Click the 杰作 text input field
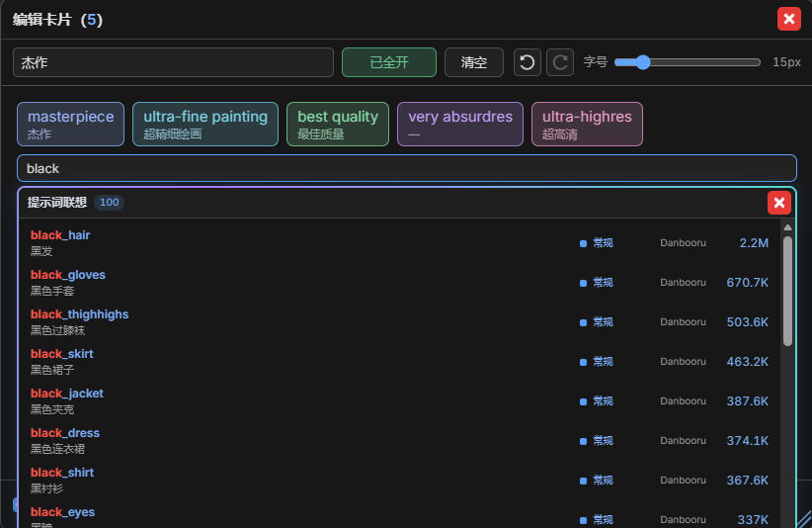Screen dimensions: 812x528 coord(173,62)
